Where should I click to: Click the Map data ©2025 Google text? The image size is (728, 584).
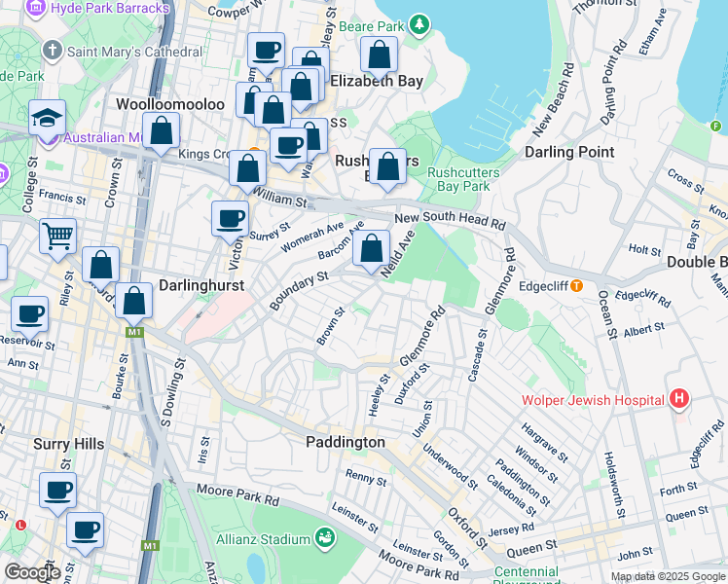(x=667, y=576)
